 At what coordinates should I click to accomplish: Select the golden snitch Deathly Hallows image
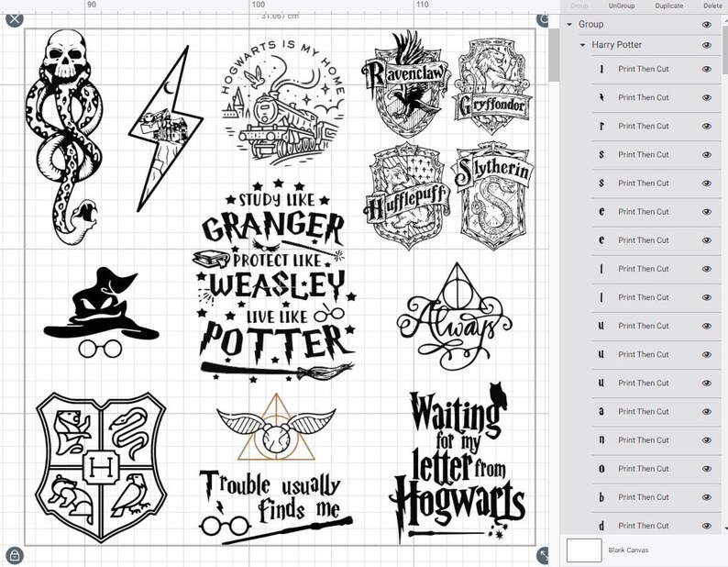tap(276, 428)
